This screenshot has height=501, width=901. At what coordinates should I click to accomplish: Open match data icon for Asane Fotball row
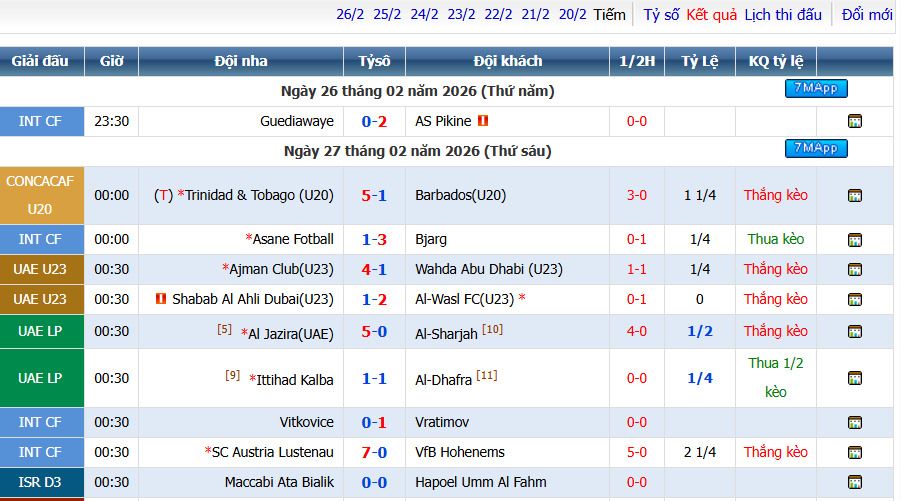(854, 240)
